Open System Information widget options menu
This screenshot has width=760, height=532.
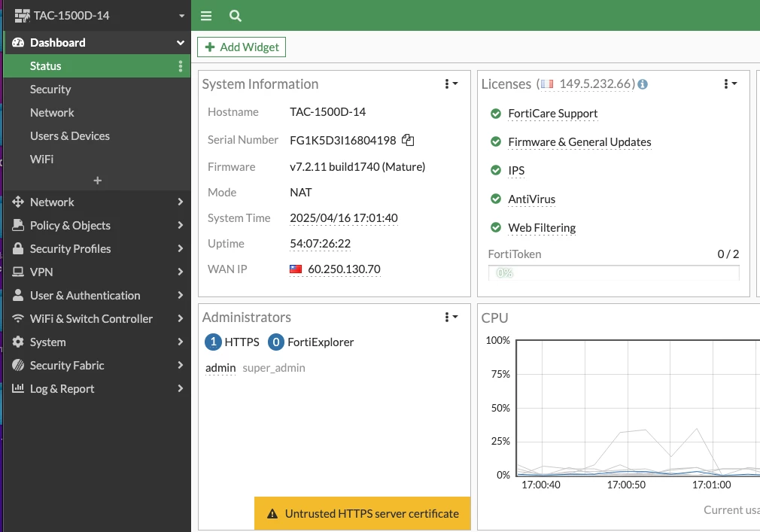[x=451, y=84]
